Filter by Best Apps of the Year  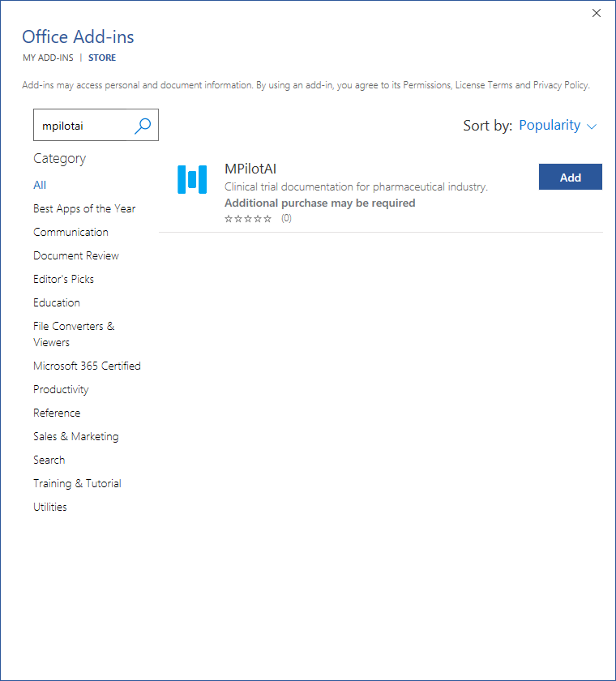pyautogui.click(x=84, y=208)
